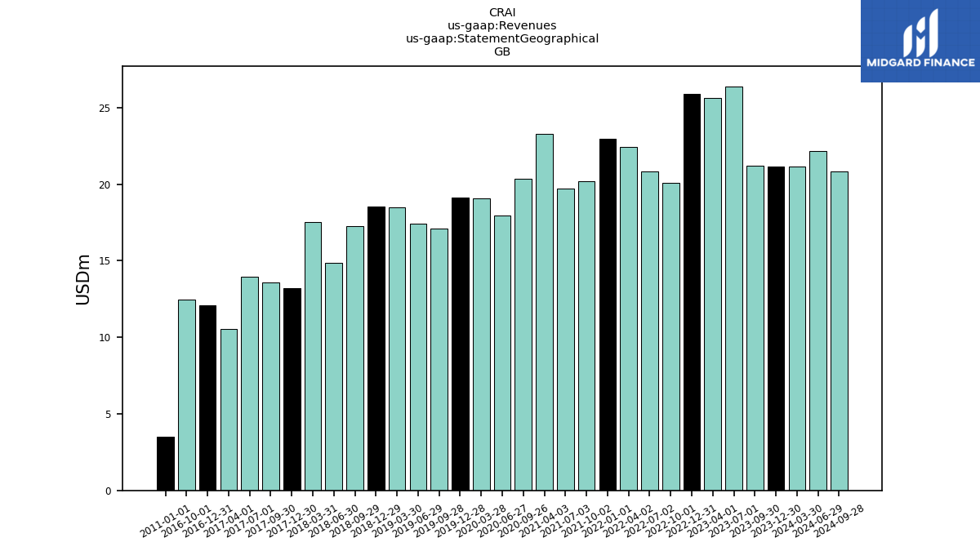
Task: Select the us-gaap:StatementGeographical title line
Action: point(502,39)
